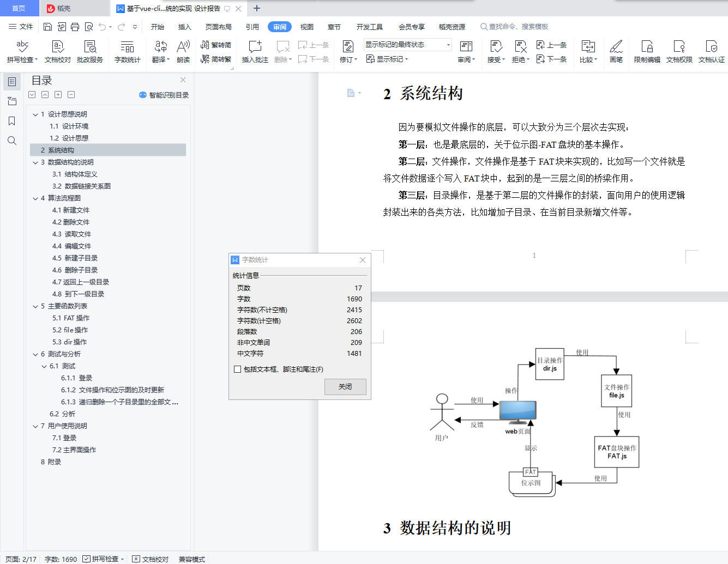The height and width of the screenshot is (564, 728).
Task: Open the 显示标记的最终状态 dropdown
Action: click(x=407, y=45)
